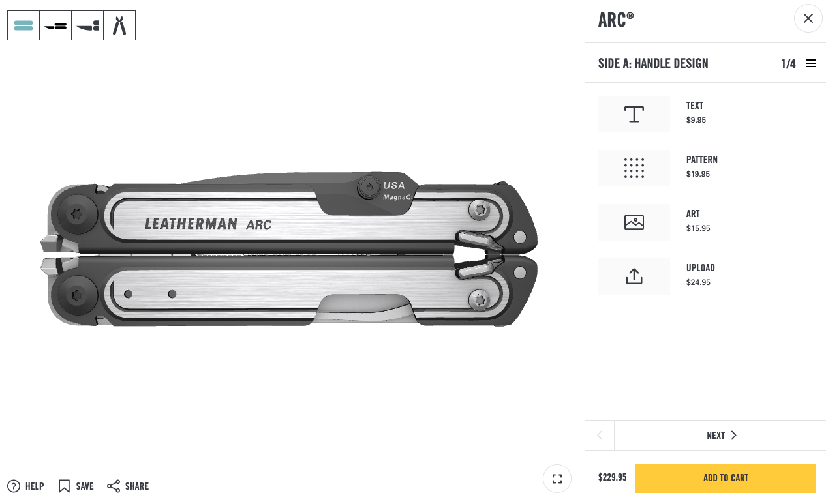The height and width of the screenshot is (504, 826).
Task: Save the current design
Action: click(x=76, y=486)
